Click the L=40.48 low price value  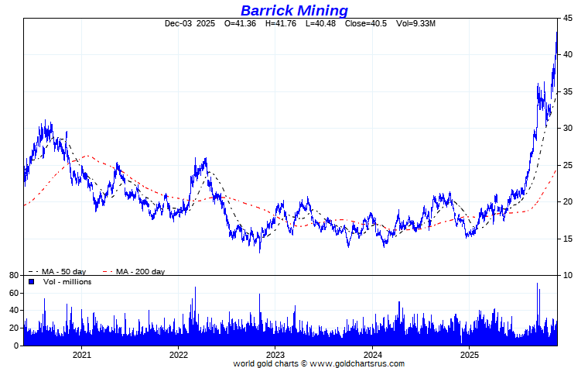point(320,24)
